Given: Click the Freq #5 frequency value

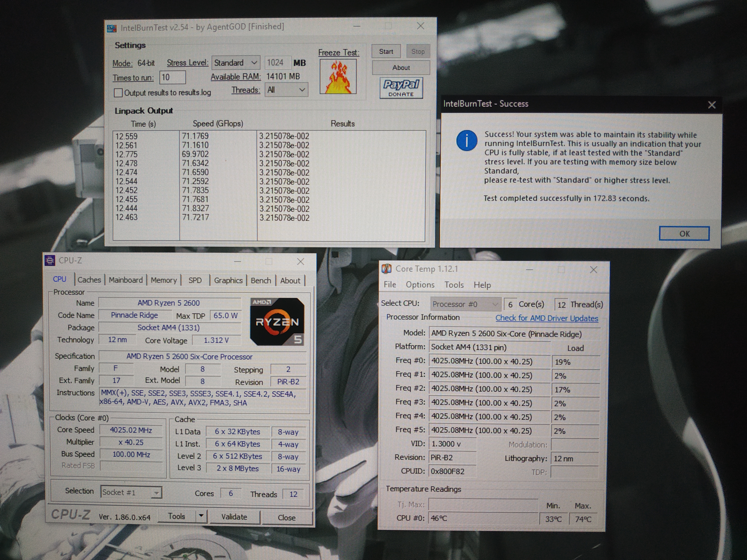Looking at the screenshot, I should (490, 430).
